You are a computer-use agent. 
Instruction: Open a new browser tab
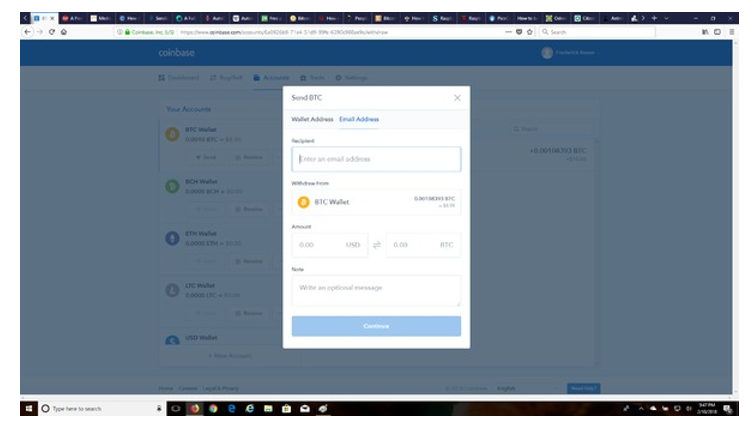pos(654,18)
